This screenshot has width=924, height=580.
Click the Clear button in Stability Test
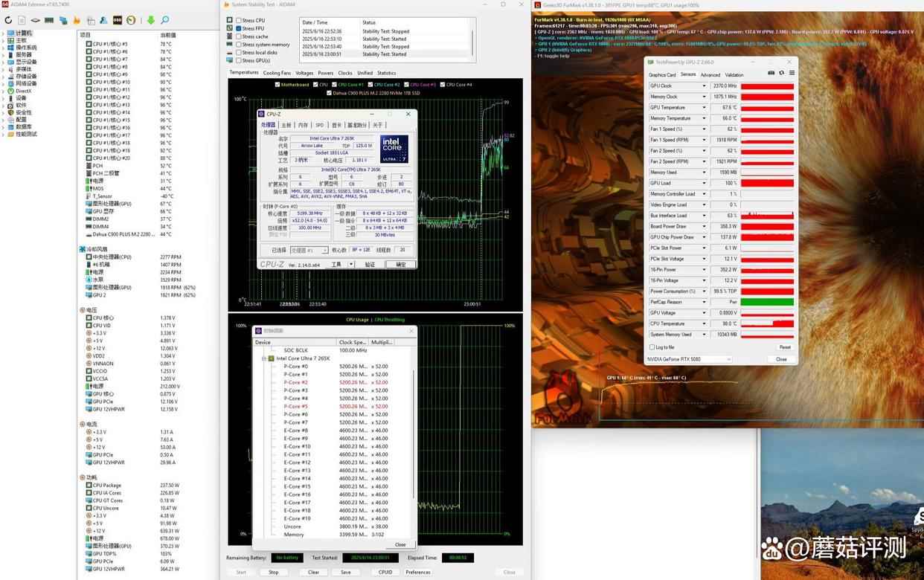[314, 573]
